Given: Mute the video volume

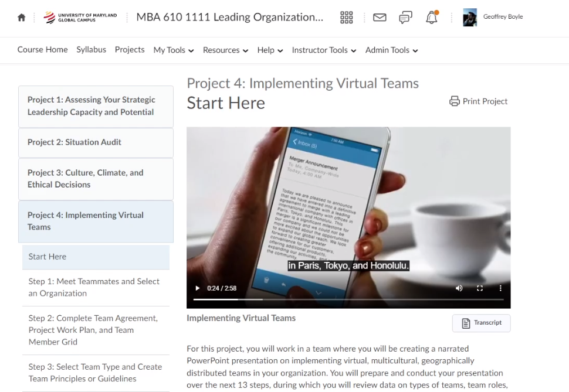Looking at the screenshot, I should point(459,288).
